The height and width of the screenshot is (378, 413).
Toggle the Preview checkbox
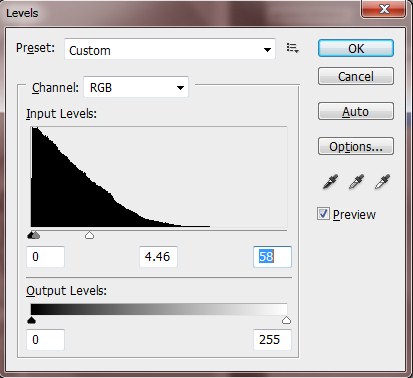coord(323,214)
